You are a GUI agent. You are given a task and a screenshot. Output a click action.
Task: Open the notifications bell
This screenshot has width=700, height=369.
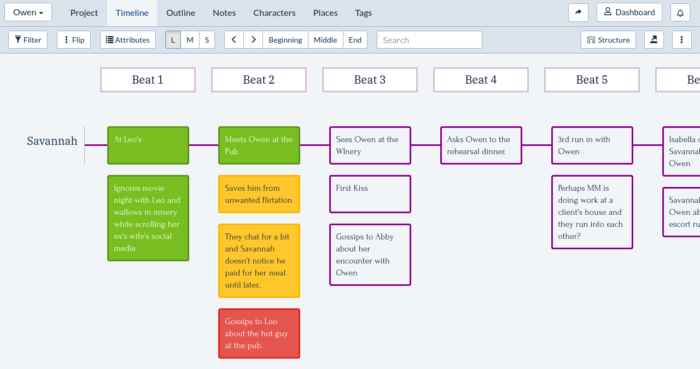click(x=680, y=12)
